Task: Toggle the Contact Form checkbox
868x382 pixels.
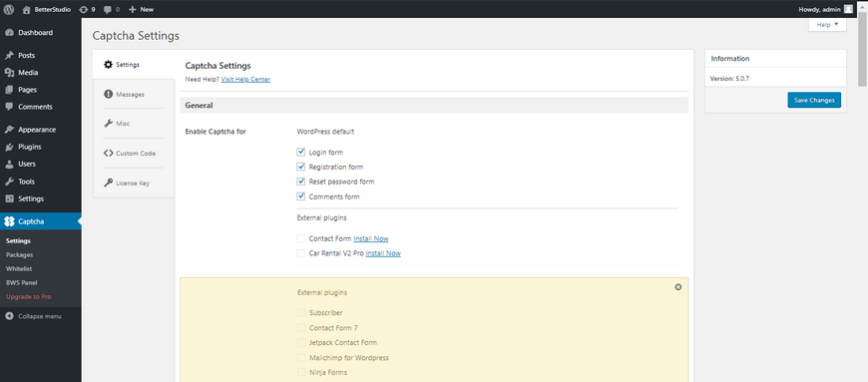Action: pos(301,238)
